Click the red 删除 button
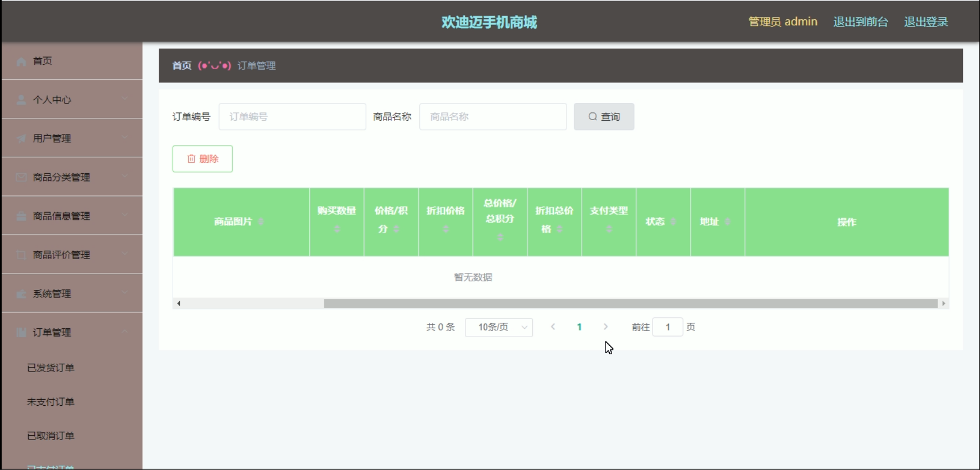980x470 pixels. (203, 159)
